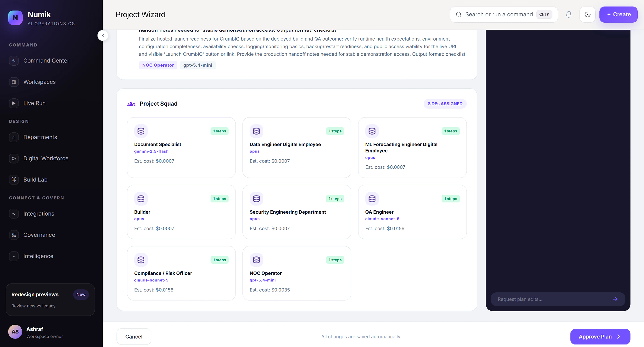644x347 pixels.
Task: Select the QA Engineer card title
Action: (x=379, y=212)
